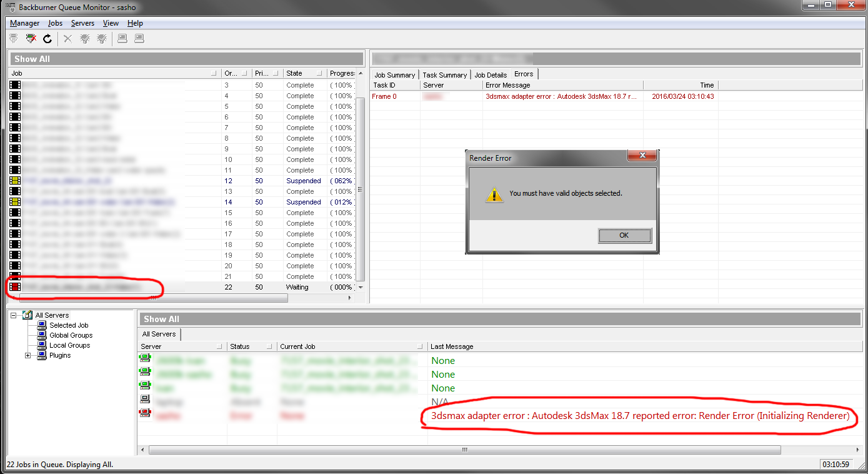Click the red job icon in order 22 row
This screenshot has height=474, width=868.
tap(15, 287)
